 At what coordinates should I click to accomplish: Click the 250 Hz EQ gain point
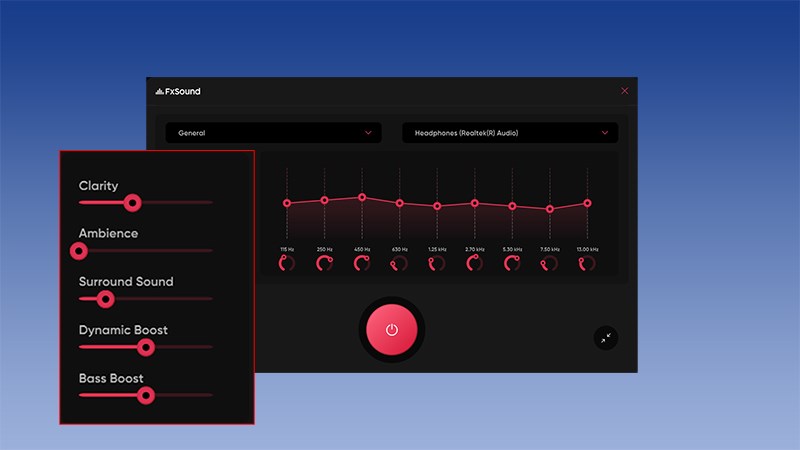click(324, 200)
